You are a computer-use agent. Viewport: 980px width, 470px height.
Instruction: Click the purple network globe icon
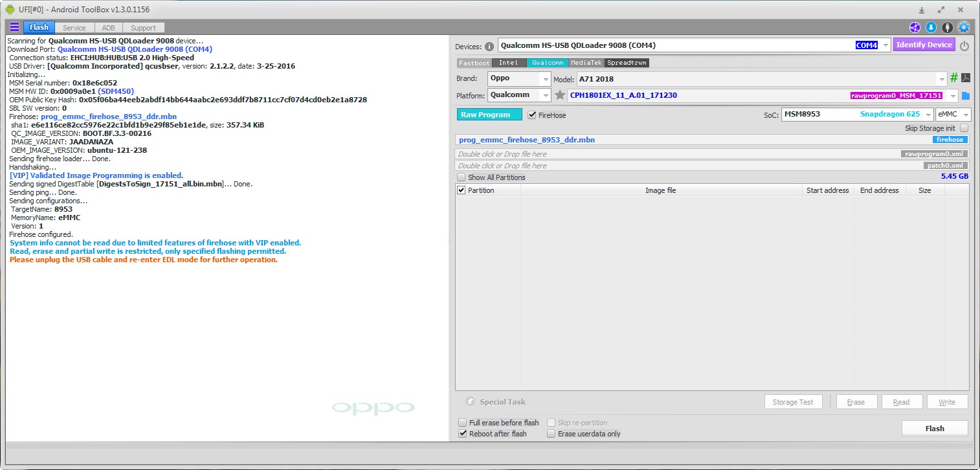(x=915, y=27)
